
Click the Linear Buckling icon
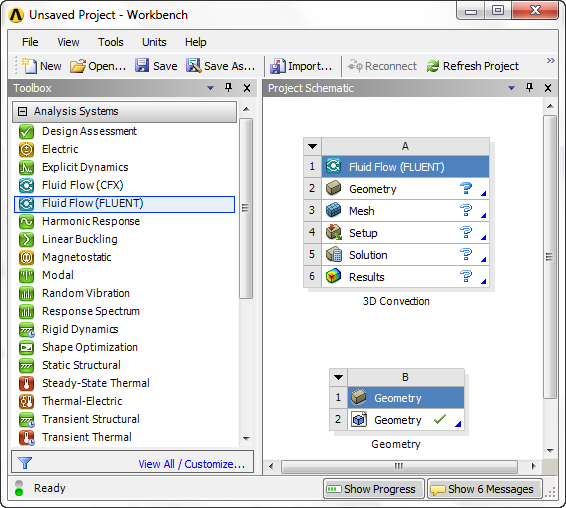pyautogui.click(x=26, y=239)
